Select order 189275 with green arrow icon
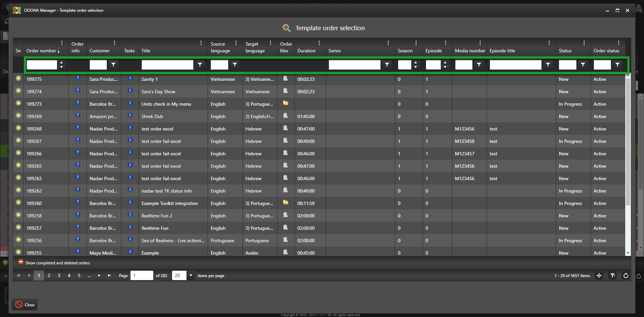This screenshot has height=317, width=644. [18, 78]
